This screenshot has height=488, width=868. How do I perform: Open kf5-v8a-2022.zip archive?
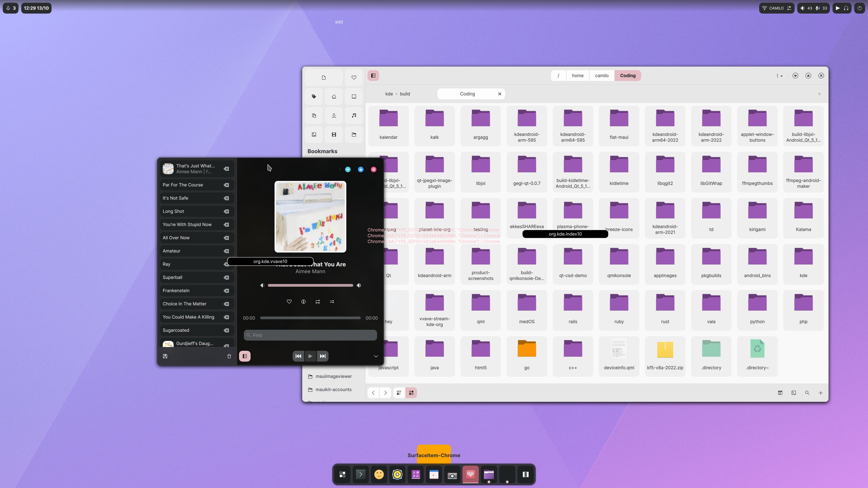pyautogui.click(x=665, y=357)
